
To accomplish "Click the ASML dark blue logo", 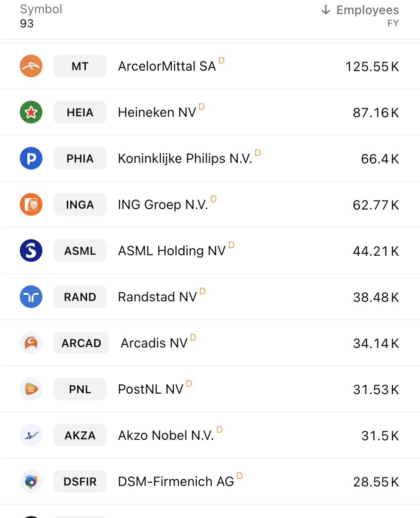I will pos(31,251).
